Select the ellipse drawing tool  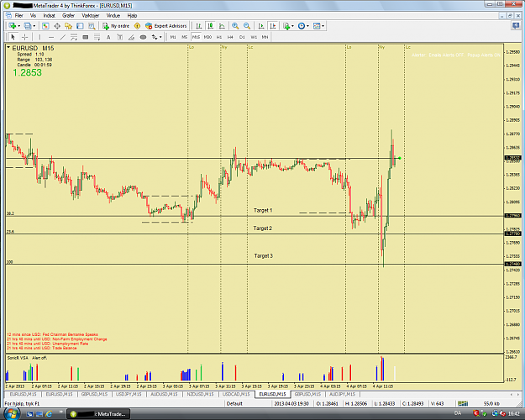[143, 37]
